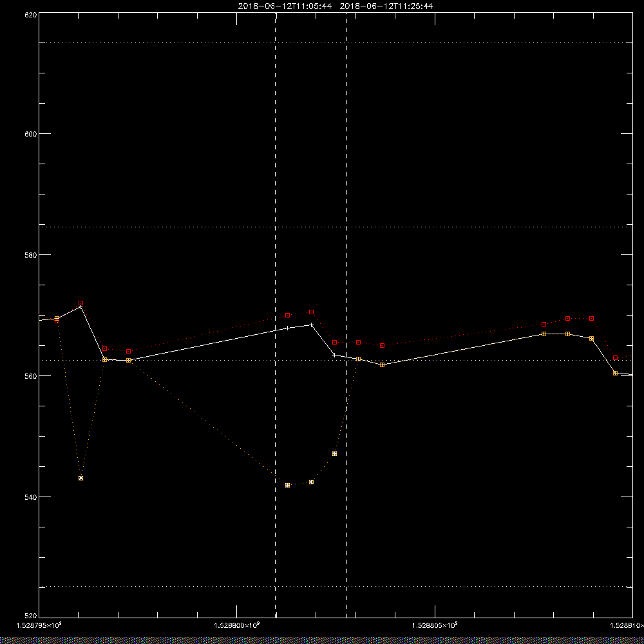The height and width of the screenshot is (644, 644).
Task: Click the 580 y-axis label
Action: [31, 254]
